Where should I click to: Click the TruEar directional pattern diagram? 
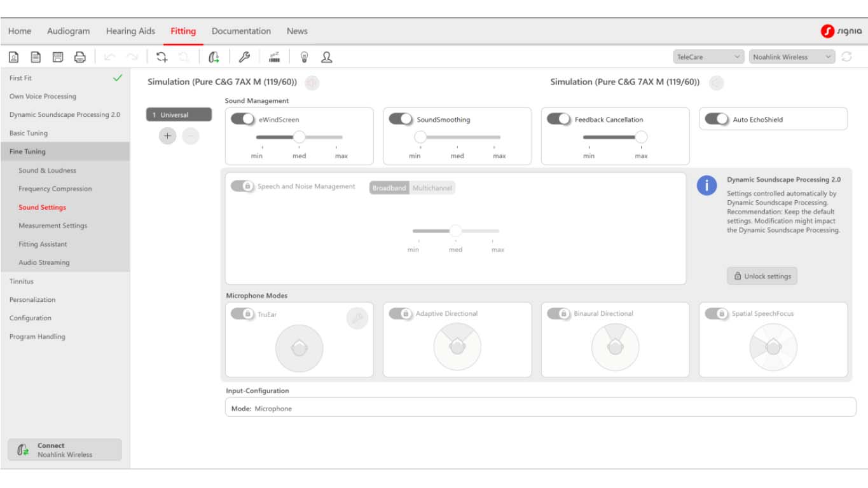click(x=300, y=348)
